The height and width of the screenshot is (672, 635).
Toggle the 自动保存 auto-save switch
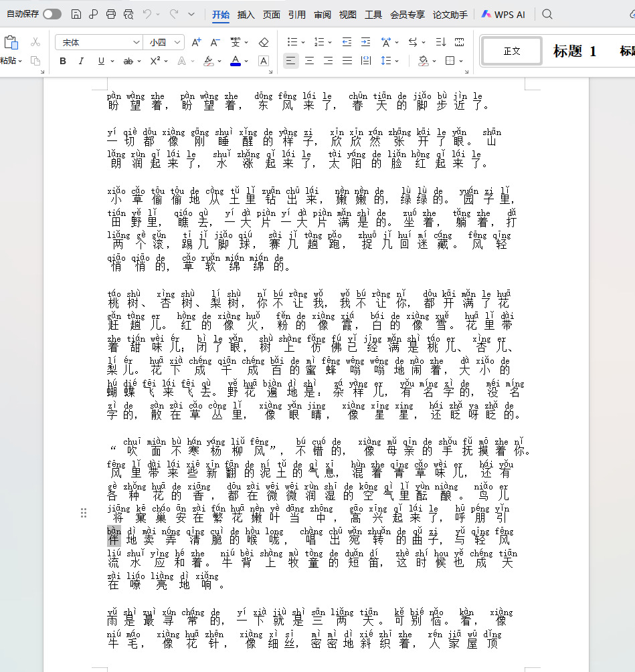[52, 14]
